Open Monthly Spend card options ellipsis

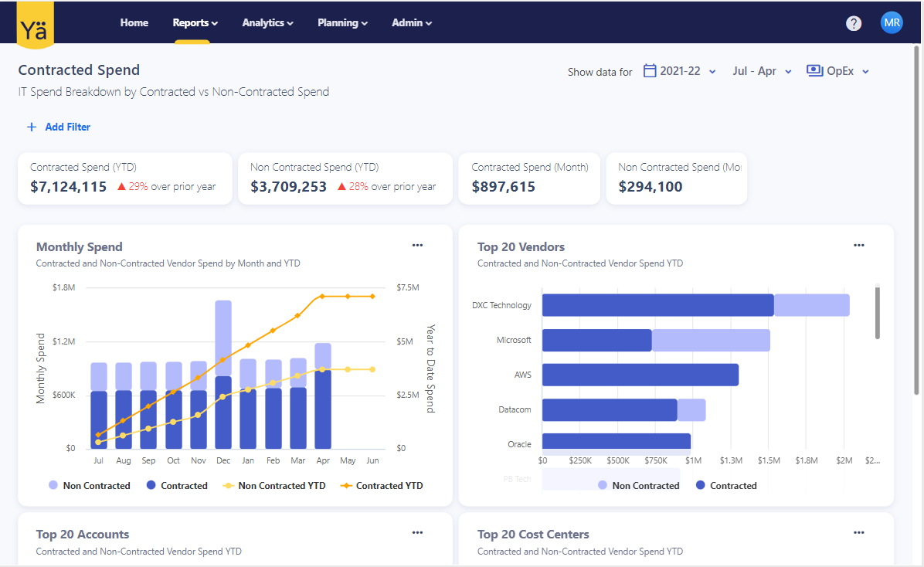point(417,246)
